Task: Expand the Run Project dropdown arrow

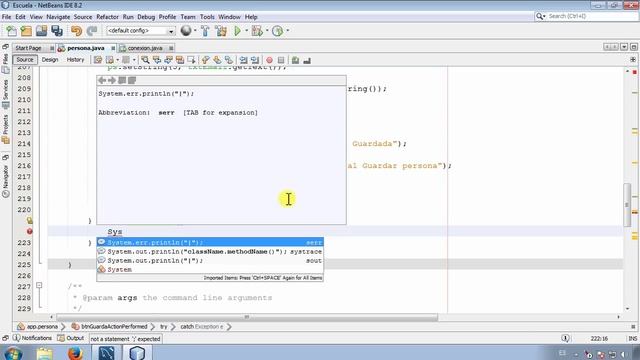Action: coord(247,31)
